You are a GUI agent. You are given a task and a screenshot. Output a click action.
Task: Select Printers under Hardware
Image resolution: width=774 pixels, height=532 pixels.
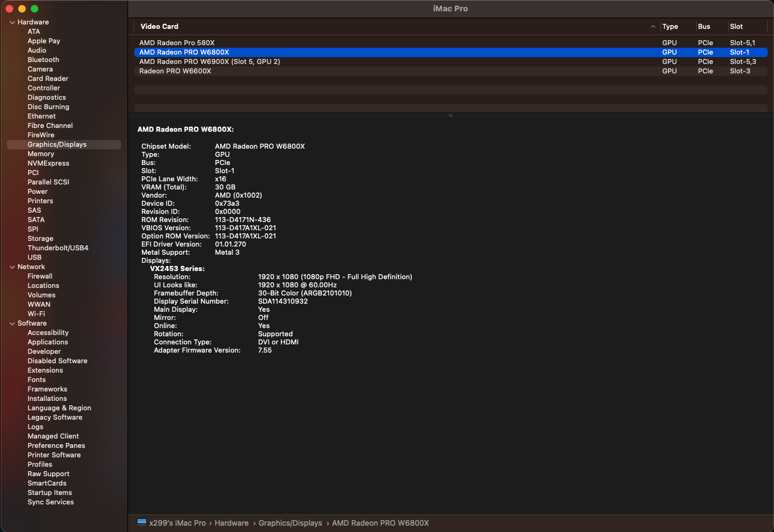point(40,201)
